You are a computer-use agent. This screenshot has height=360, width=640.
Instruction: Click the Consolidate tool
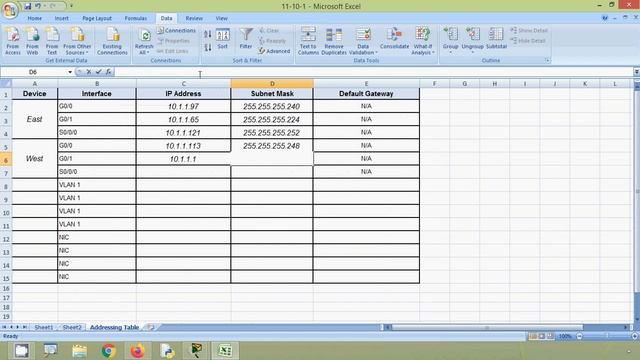394,39
